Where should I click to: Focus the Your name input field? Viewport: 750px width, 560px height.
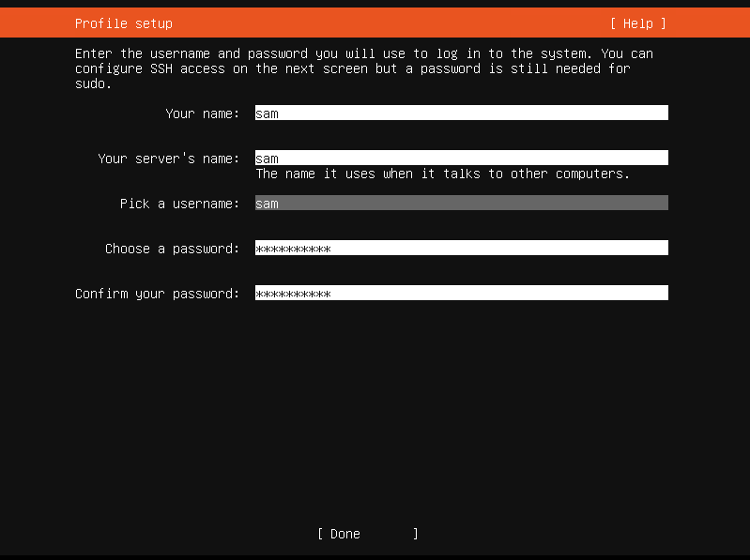click(x=462, y=113)
